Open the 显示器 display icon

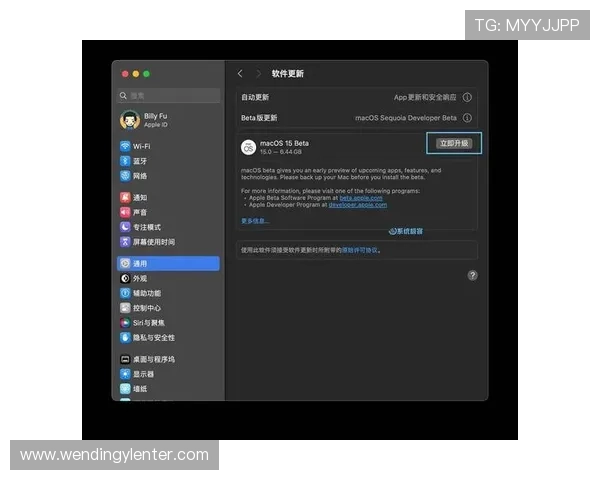125,374
